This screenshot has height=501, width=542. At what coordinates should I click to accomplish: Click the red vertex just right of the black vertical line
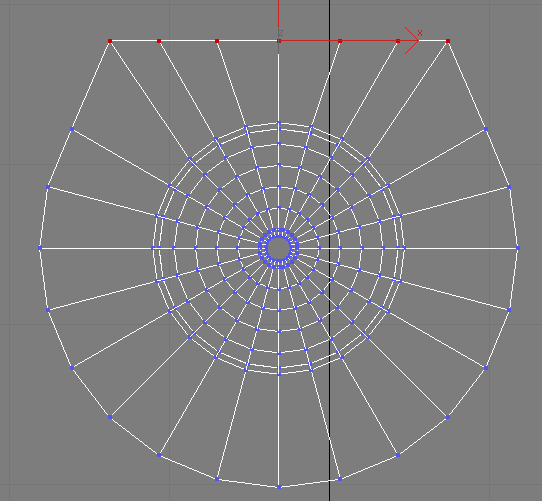340,41
